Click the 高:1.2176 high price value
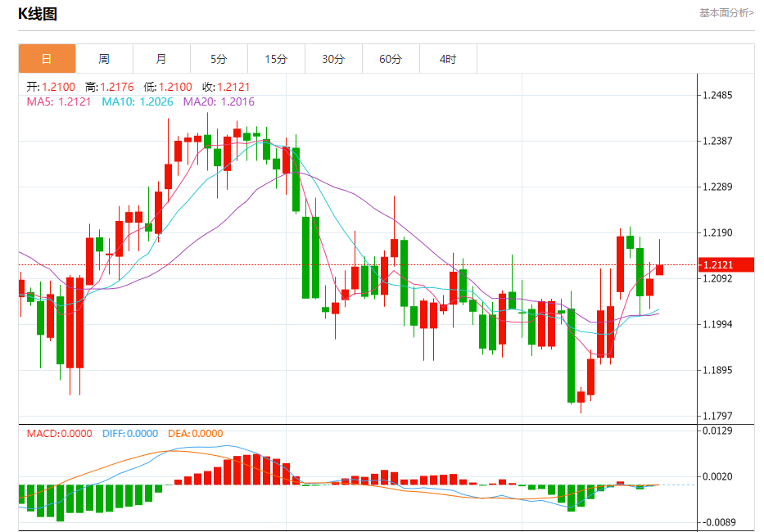Viewport: 764px width, 532px height. pos(109,87)
